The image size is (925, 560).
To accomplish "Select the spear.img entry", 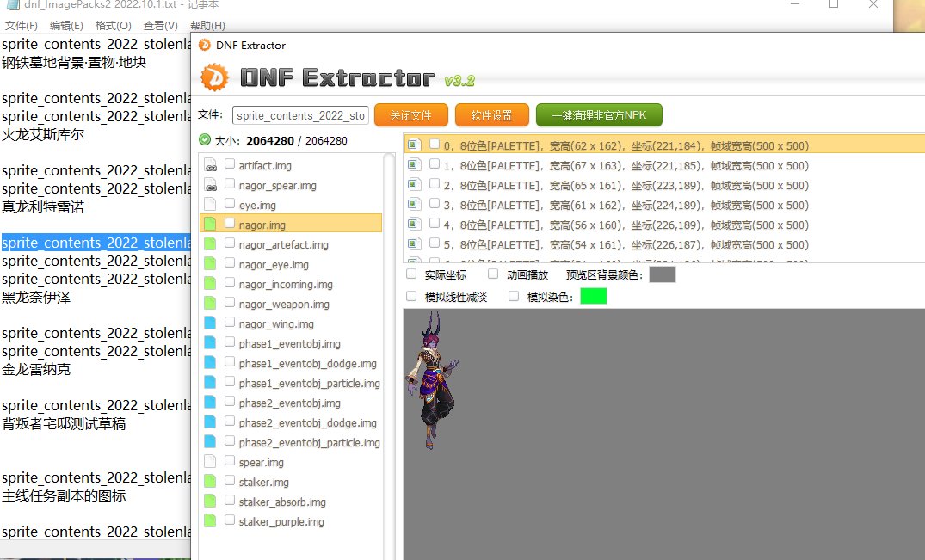I will pyautogui.click(x=262, y=462).
